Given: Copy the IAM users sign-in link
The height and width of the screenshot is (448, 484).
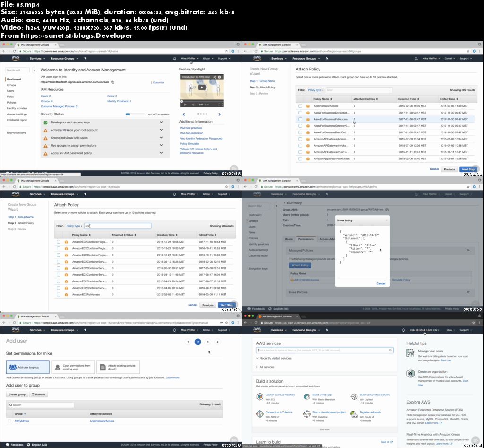Looking at the screenshot, I should tap(112, 82).
